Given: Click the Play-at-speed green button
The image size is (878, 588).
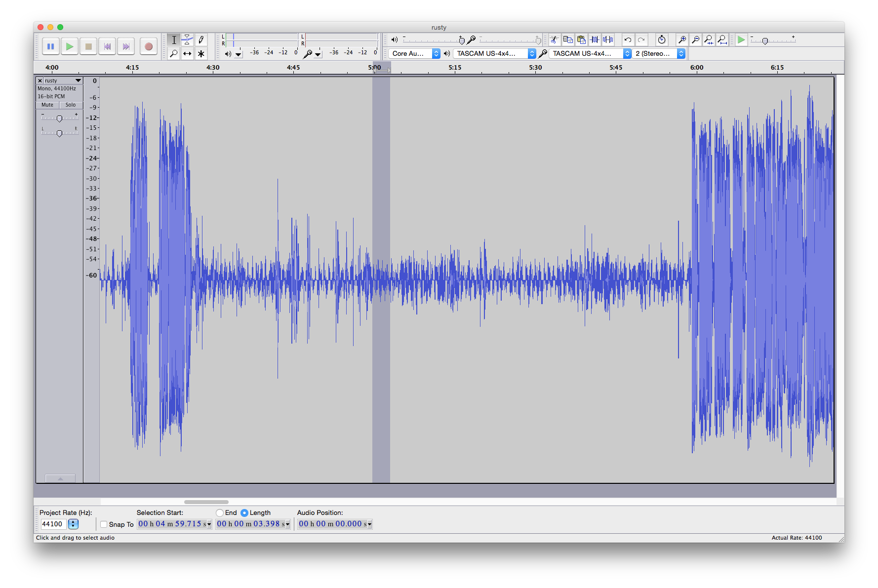Looking at the screenshot, I should point(741,39).
